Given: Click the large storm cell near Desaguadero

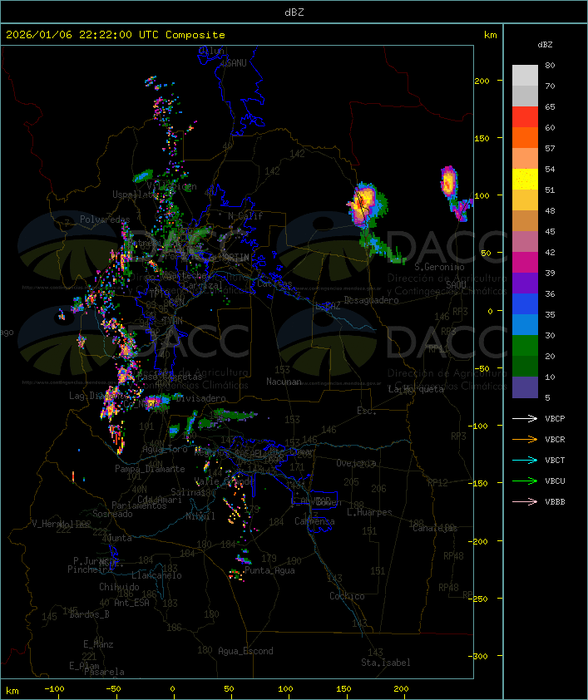Looking at the screenshot, I should pos(363,204).
